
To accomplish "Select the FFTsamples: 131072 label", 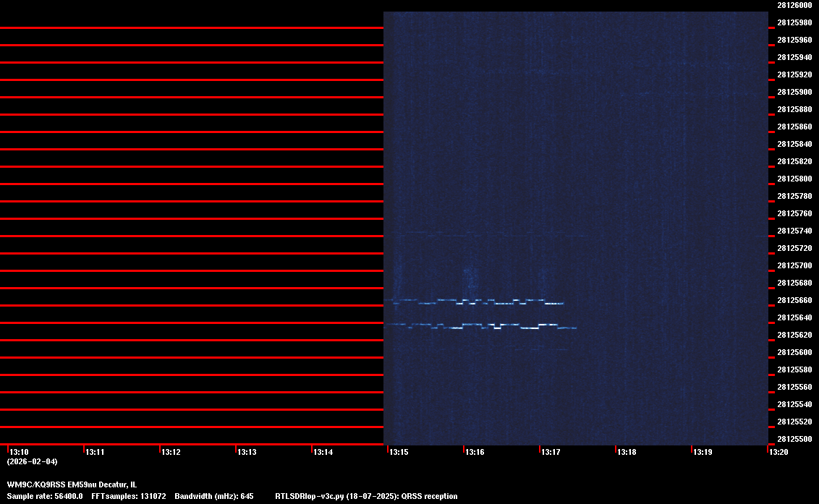I will tap(128, 496).
